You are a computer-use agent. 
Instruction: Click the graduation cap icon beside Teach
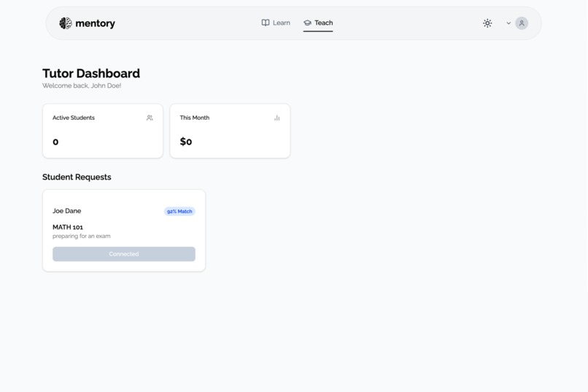308,23
